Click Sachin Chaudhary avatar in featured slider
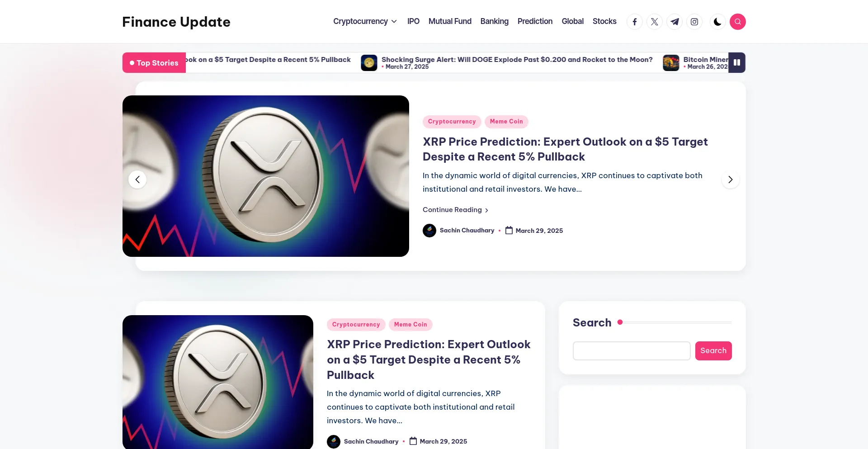Viewport: 868px width, 449px height. pyautogui.click(x=429, y=231)
